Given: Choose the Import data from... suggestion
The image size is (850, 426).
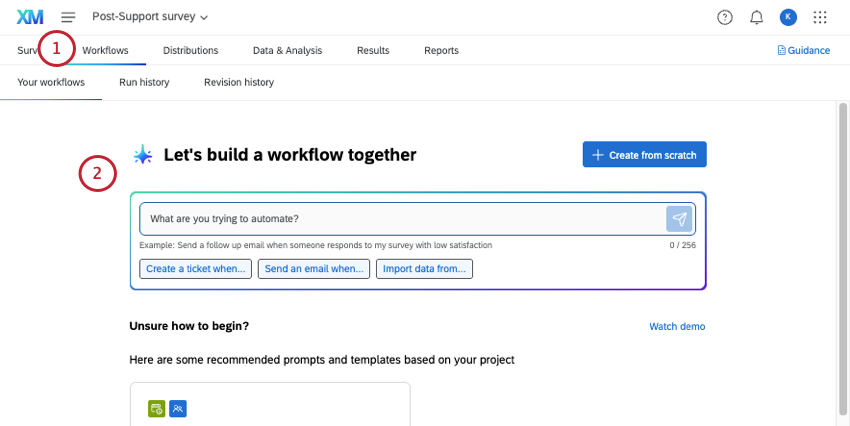Looking at the screenshot, I should coord(424,269).
